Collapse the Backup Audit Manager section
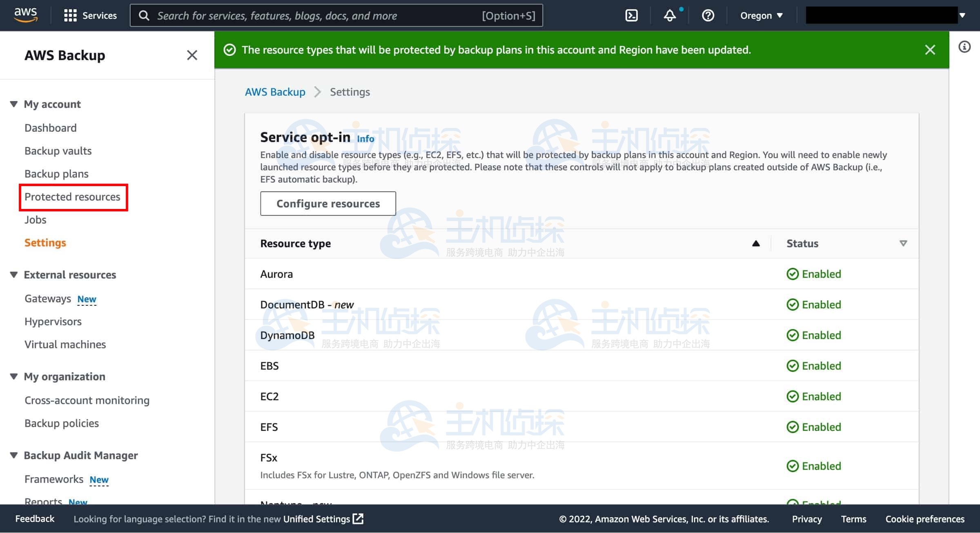980x533 pixels. 14,455
